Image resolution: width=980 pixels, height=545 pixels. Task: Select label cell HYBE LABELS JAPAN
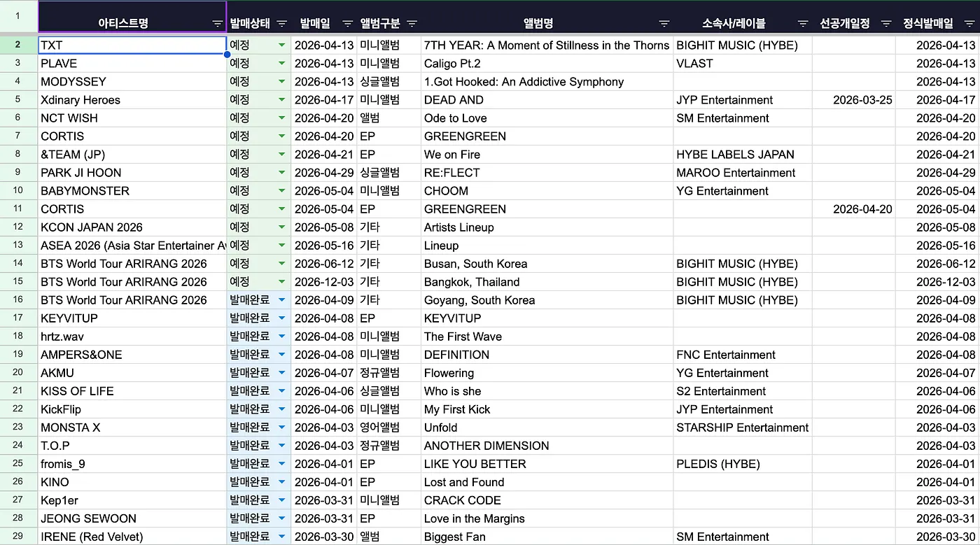[742, 155]
